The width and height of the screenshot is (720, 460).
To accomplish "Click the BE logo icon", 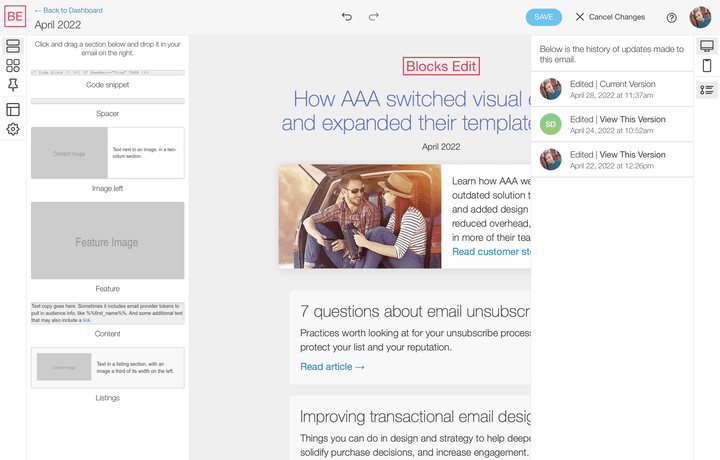I will click(14, 17).
